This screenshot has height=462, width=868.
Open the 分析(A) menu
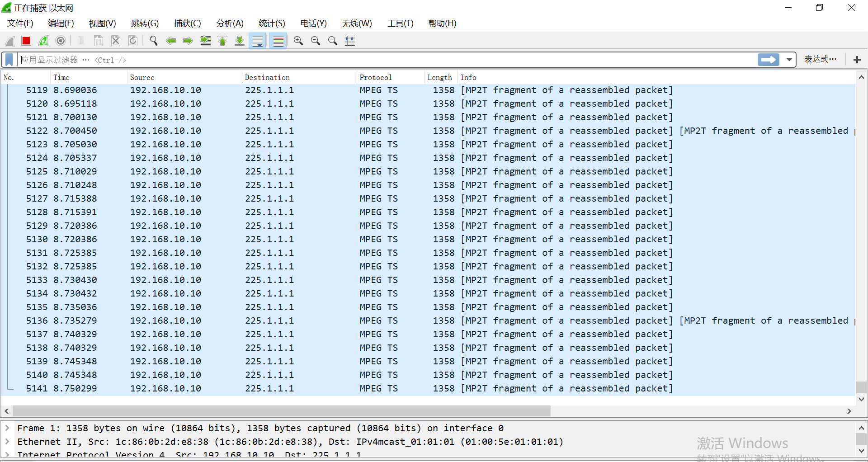[x=230, y=23]
